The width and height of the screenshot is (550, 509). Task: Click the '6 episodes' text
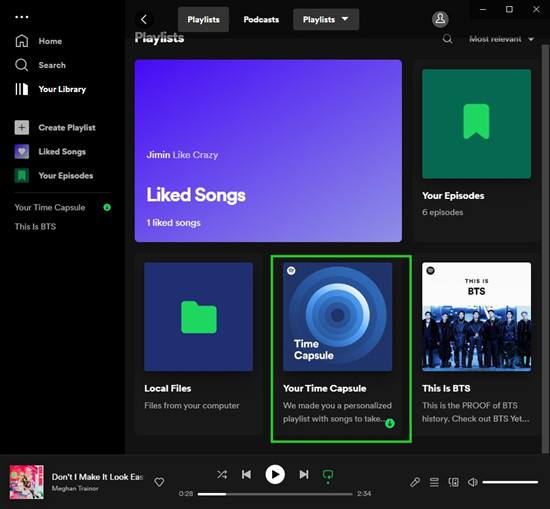[x=442, y=212]
